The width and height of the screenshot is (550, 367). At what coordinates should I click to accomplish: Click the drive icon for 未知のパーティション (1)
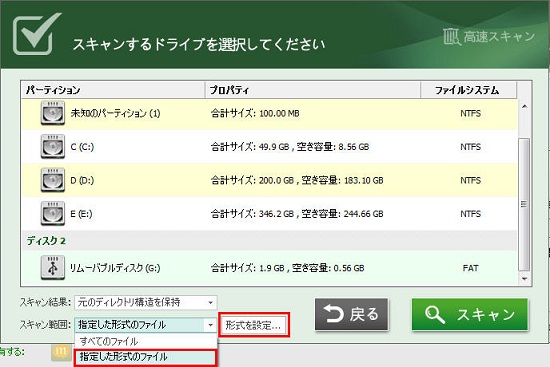53,113
